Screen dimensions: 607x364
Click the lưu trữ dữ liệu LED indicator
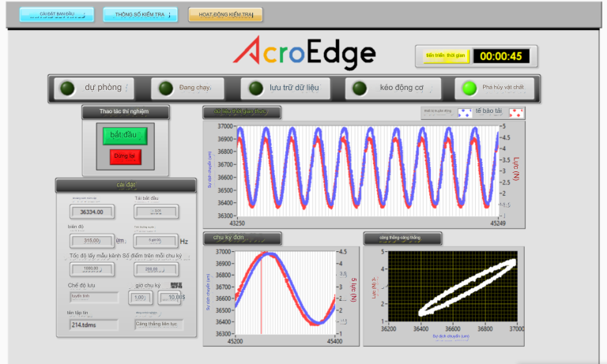(255, 88)
